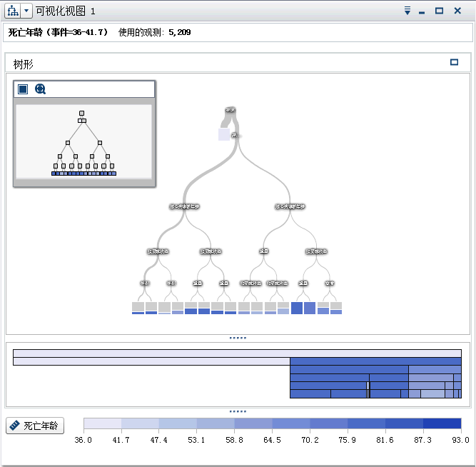
Task: Minimize the 可视化视图 1 window
Action: [x=422, y=12]
